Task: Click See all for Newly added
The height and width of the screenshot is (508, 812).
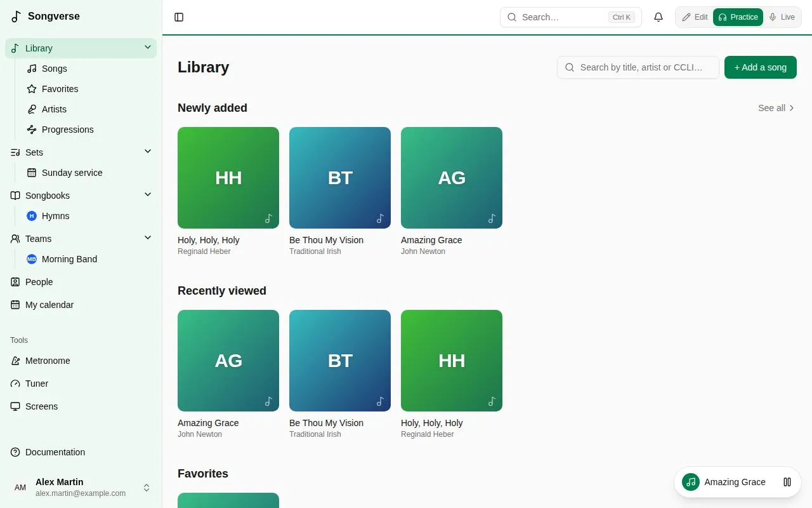Action: point(776,108)
